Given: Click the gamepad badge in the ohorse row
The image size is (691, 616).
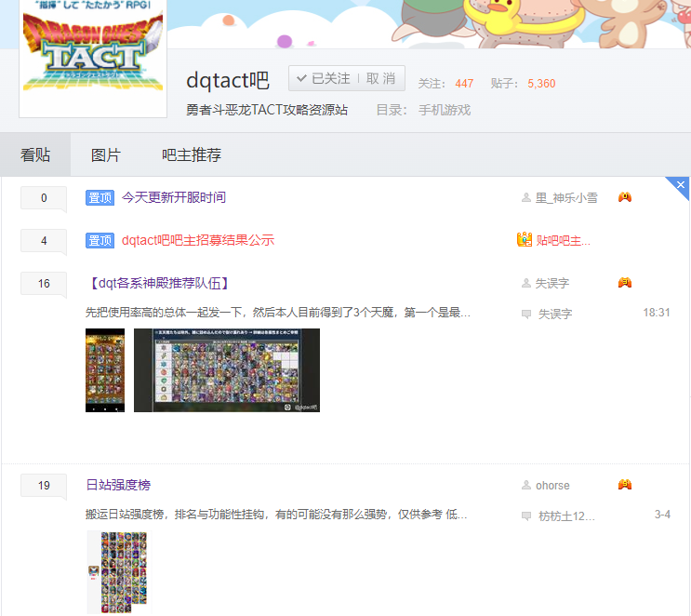Looking at the screenshot, I should pyautogui.click(x=624, y=485).
